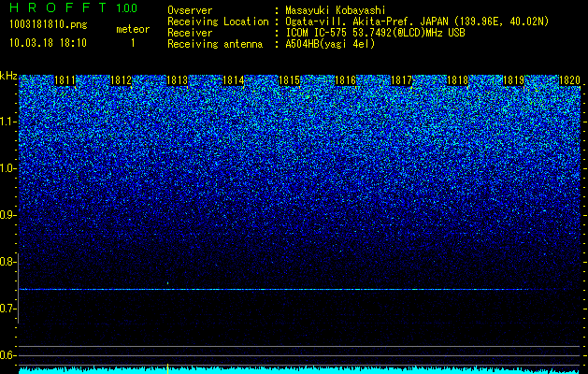Click the 'Ovserver' field label

[190, 10]
